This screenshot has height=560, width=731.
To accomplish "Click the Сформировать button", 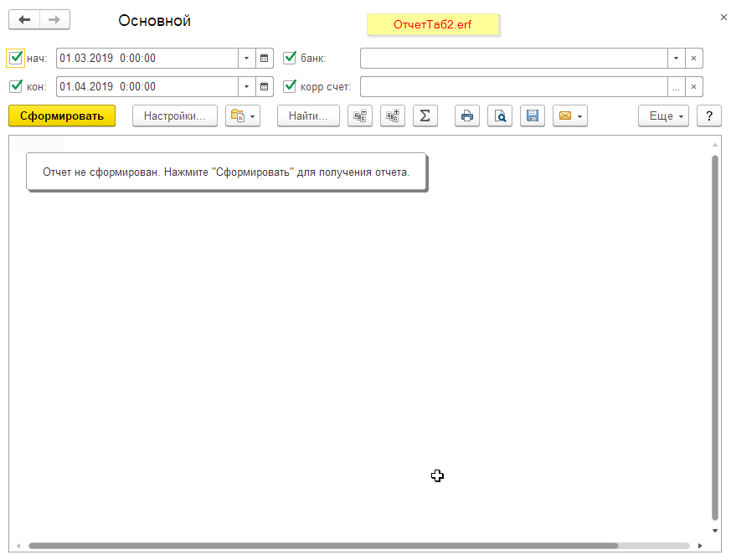I will [x=62, y=116].
